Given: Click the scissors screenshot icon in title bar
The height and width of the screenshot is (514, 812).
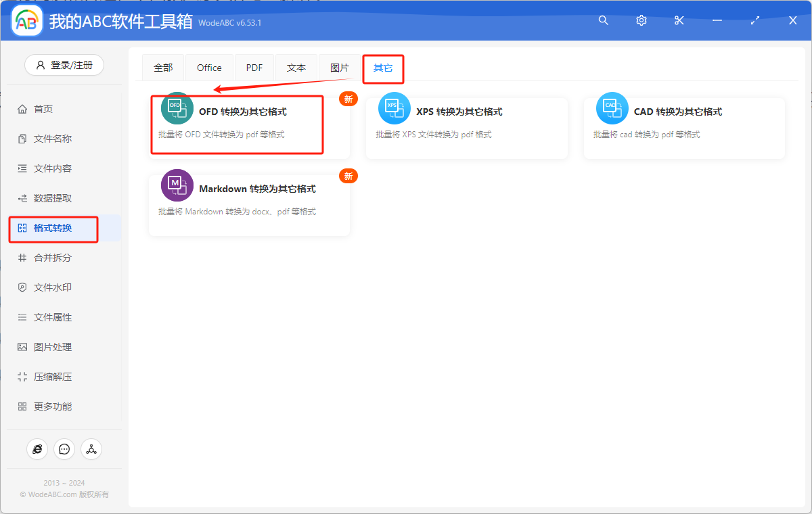Looking at the screenshot, I should (x=679, y=20).
